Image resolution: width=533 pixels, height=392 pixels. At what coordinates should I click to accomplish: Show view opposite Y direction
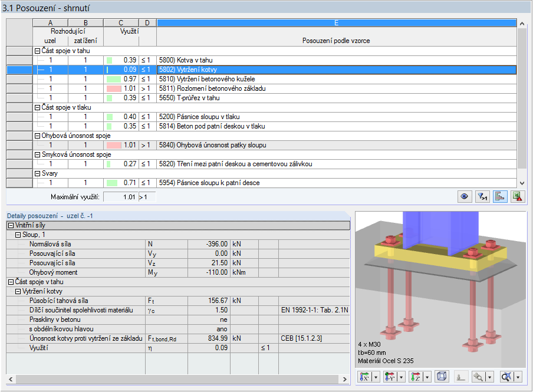(x=390, y=377)
